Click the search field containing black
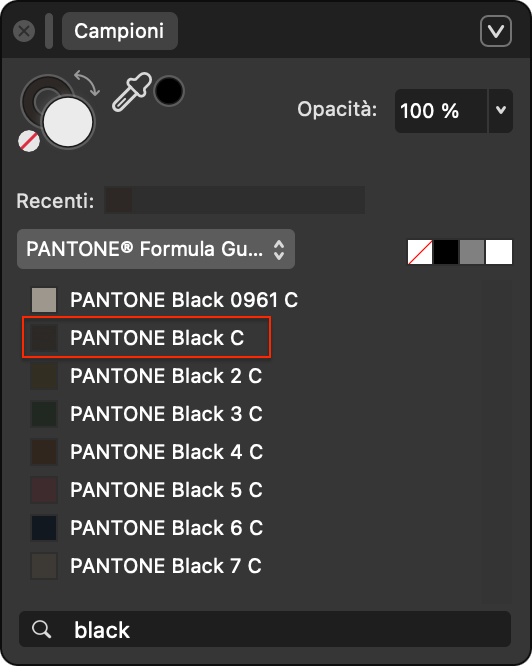This screenshot has height=666, width=532. pos(265,629)
